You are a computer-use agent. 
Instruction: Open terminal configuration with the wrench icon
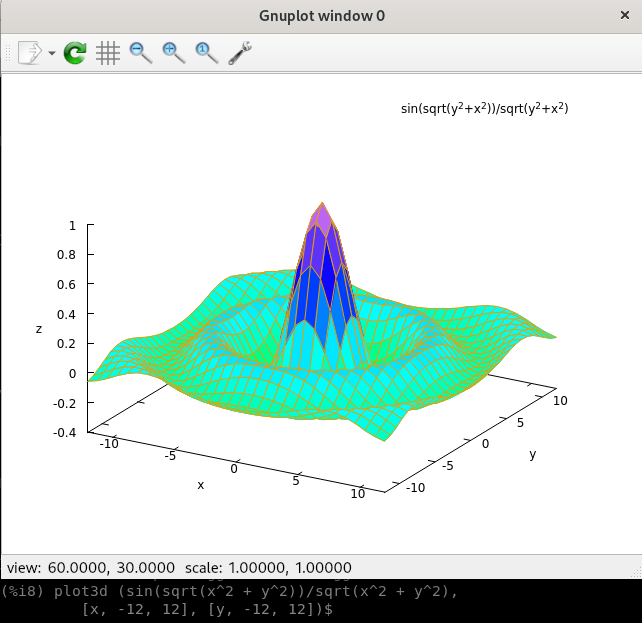pos(240,53)
